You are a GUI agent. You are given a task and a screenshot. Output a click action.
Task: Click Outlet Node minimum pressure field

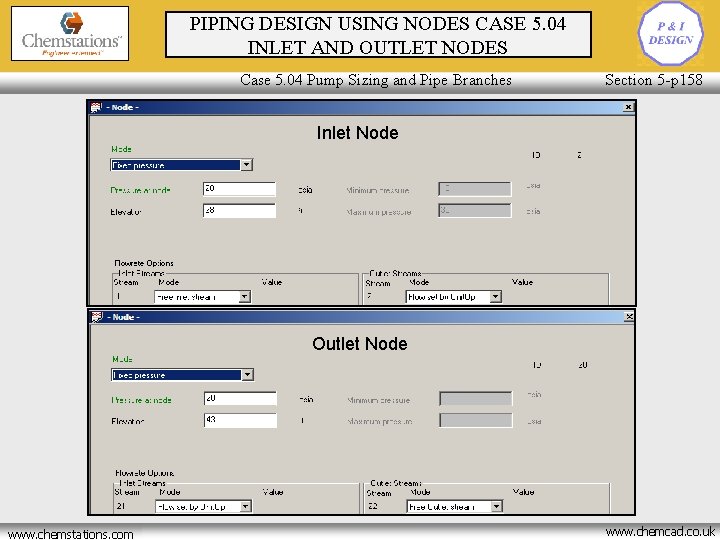click(476, 399)
